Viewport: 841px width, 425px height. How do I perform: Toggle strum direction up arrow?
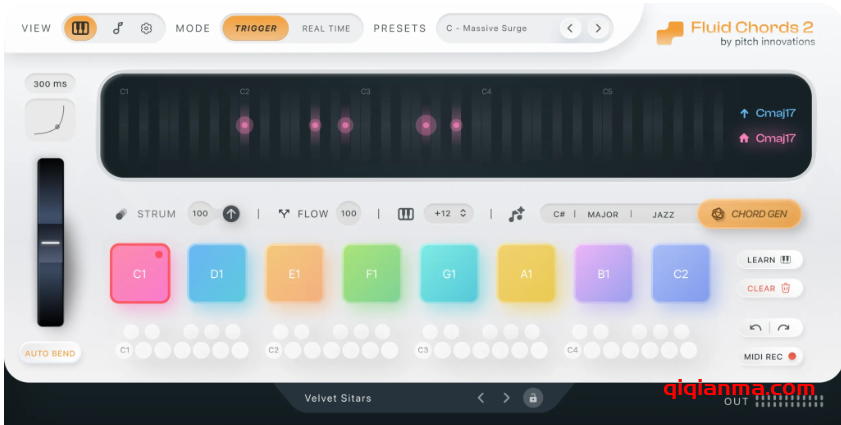[x=231, y=214]
